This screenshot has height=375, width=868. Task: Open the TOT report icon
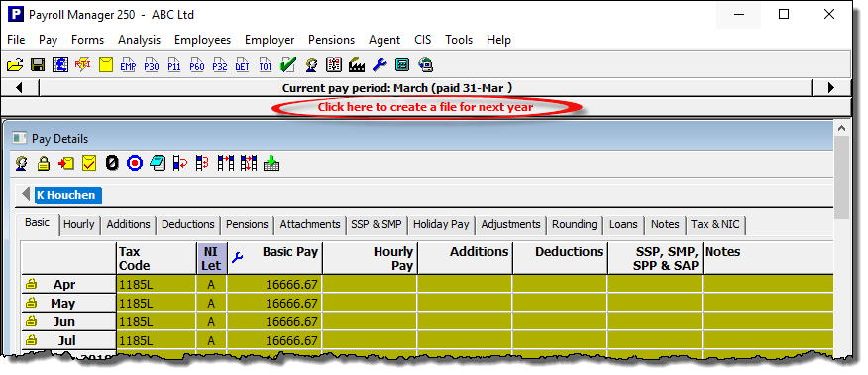(x=266, y=64)
